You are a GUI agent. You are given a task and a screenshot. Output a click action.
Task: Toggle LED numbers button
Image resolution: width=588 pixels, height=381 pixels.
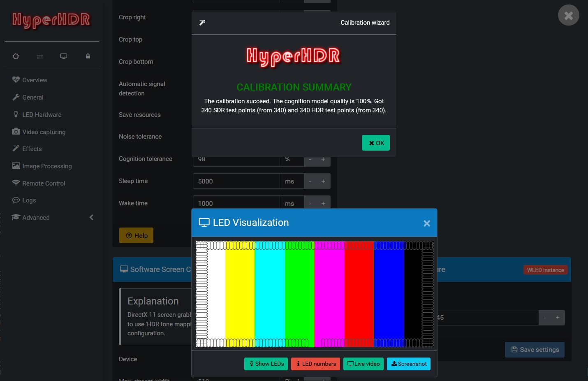coord(315,364)
